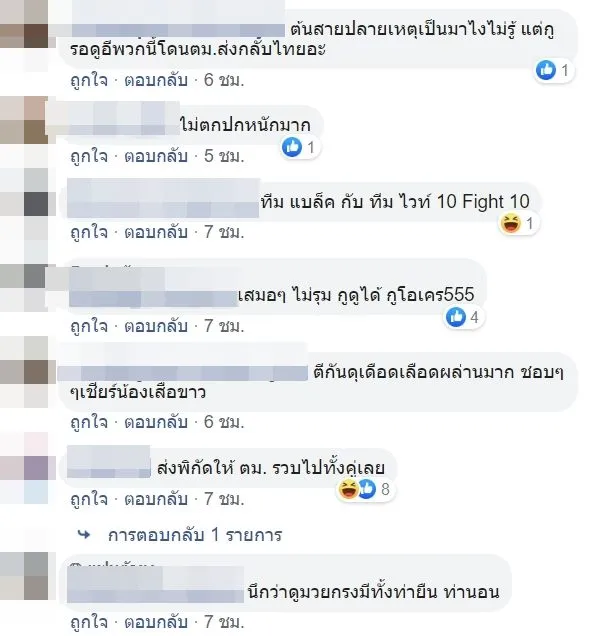Image resolution: width=614 pixels, height=636 pixels.
Task: Reply to the ไม่ตกปกหนักมาก comment with ตอบกลับ
Action: click(x=156, y=156)
